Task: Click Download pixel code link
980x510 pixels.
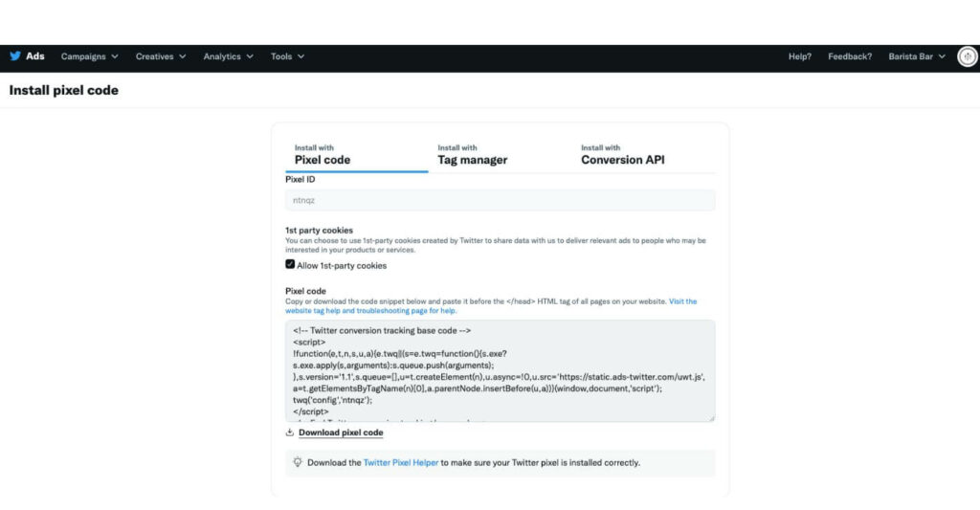Action: [x=341, y=432]
